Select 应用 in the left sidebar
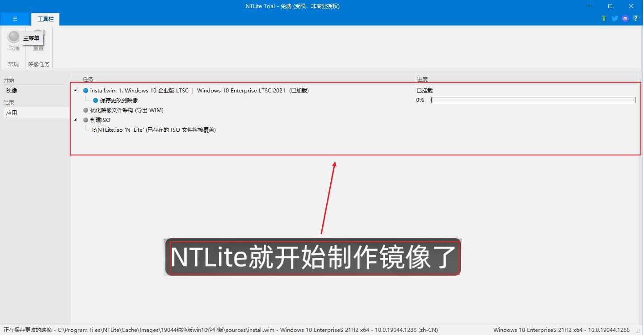The height and width of the screenshot is (335, 644). (x=12, y=113)
